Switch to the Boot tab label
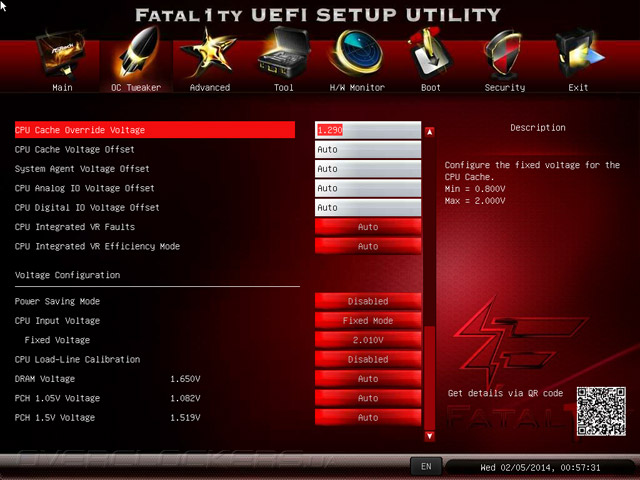The height and width of the screenshot is (480, 640). tap(431, 87)
